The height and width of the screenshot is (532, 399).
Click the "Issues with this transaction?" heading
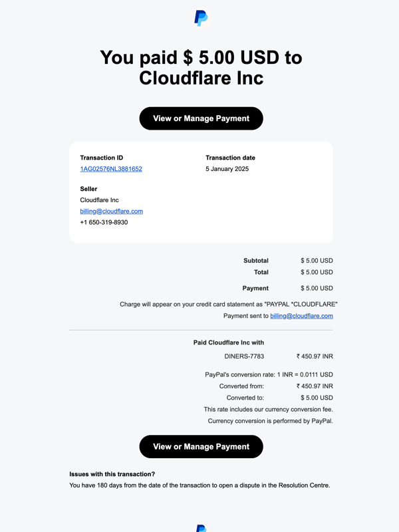click(x=112, y=474)
